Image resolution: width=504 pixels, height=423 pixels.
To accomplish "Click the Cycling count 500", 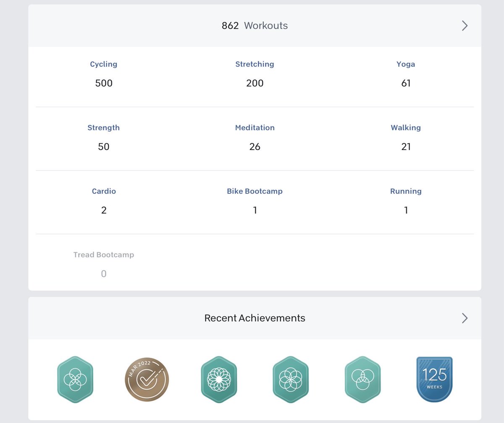I will [104, 83].
